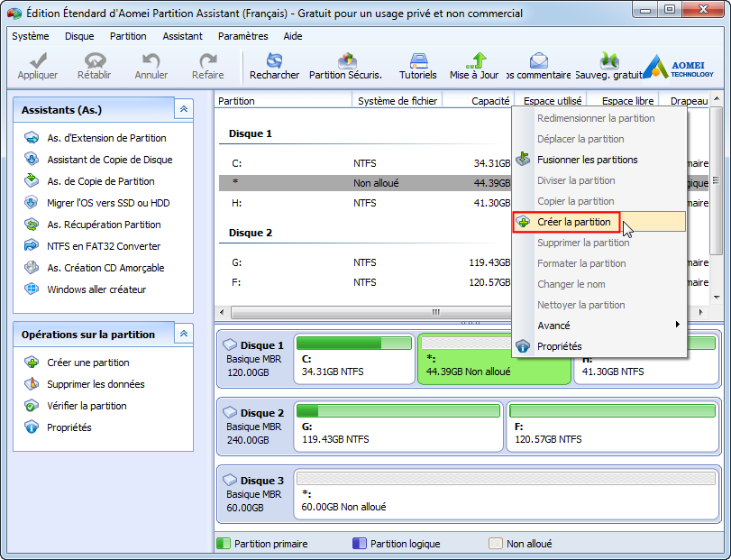
Task: Select G: 119.43GB NTFS block on Disque 2
Action: [x=398, y=427]
